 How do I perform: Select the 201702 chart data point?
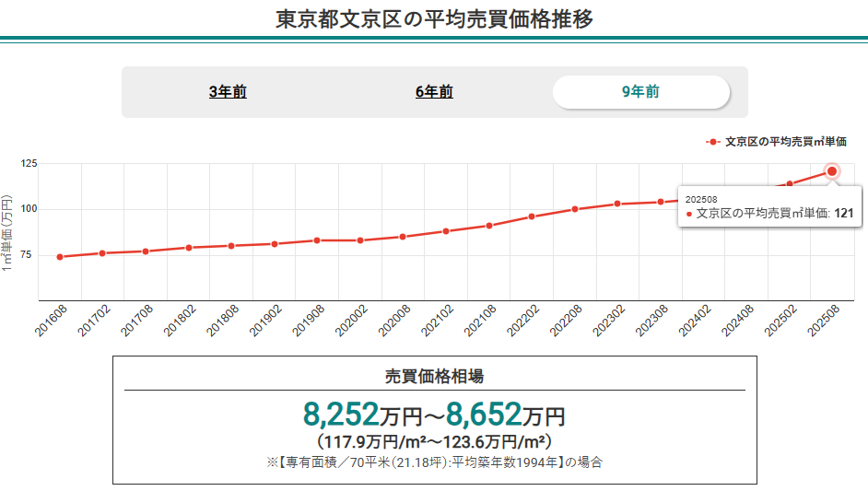102,253
